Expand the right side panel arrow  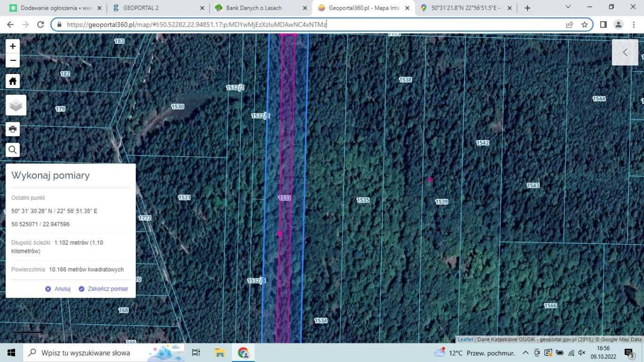coord(625,52)
